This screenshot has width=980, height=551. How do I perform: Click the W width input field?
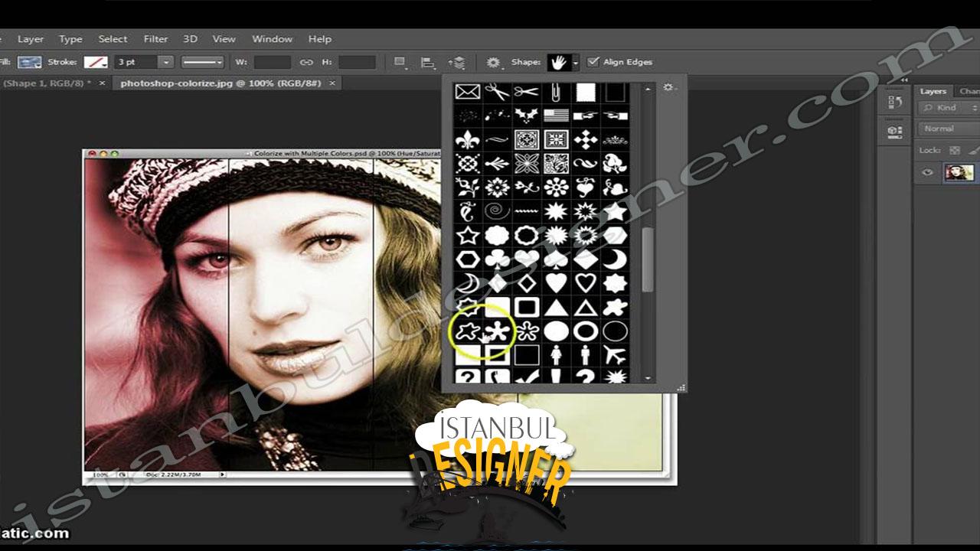[273, 62]
